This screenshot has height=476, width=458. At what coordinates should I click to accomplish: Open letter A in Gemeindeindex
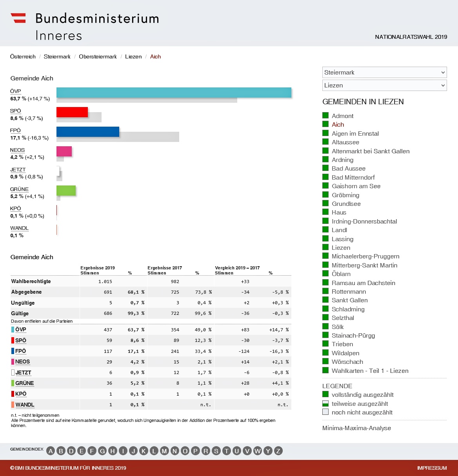coord(51,451)
